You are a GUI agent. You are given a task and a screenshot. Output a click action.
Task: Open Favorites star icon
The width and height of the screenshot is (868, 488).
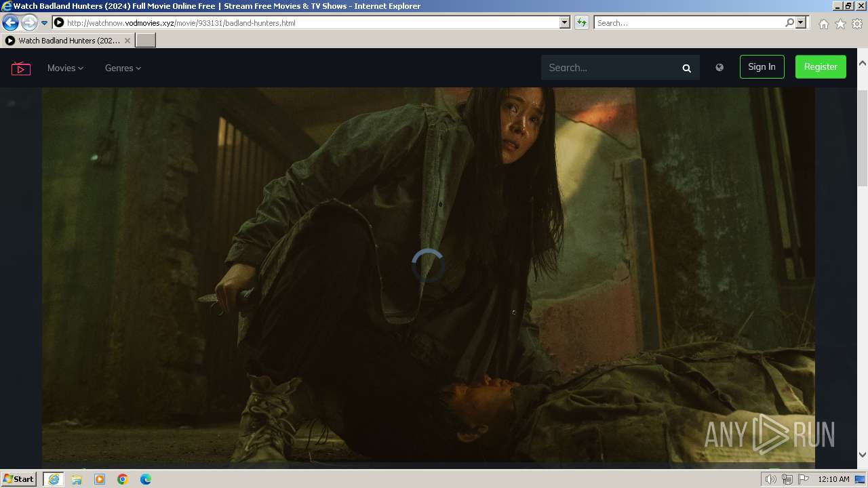click(840, 24)
